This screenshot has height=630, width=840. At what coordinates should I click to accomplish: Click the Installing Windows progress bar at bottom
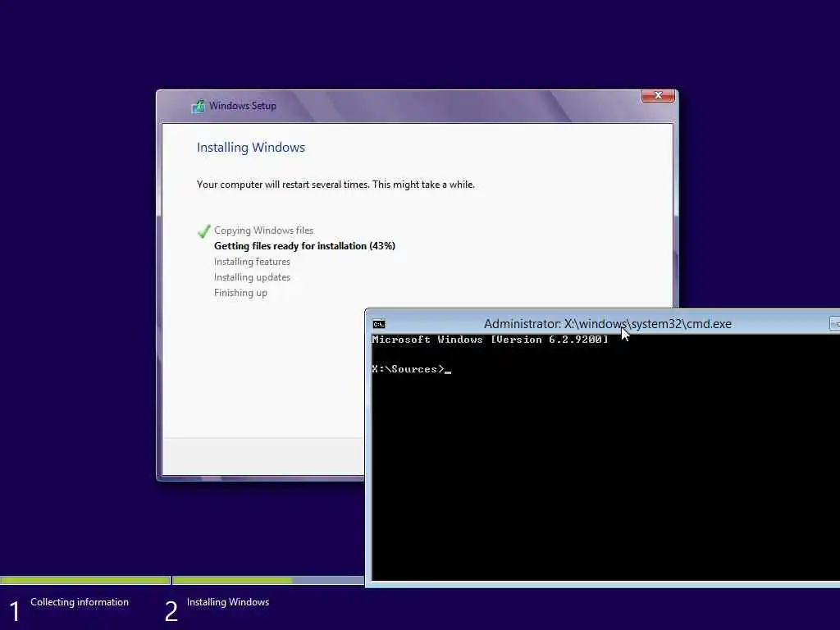click(268, 580)
